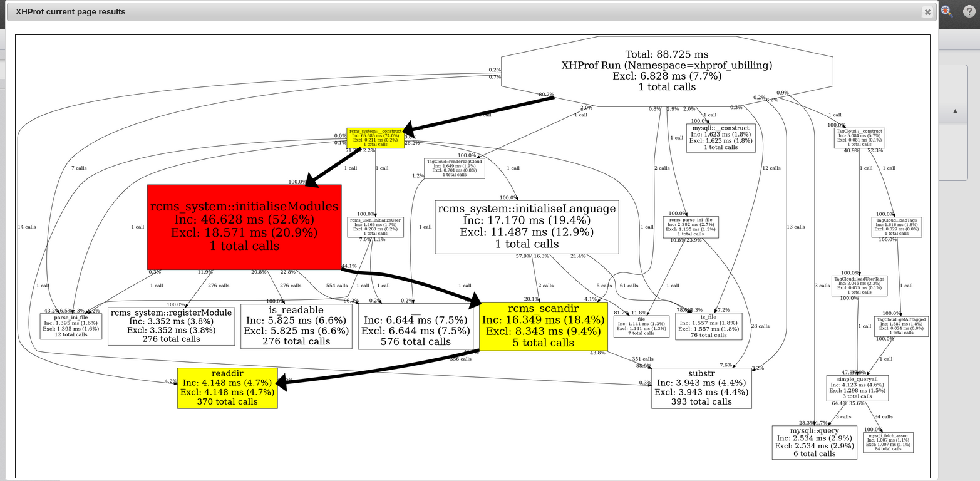Screen dimensions: 980x481
Task: Select the substr function node
Action: (701, 388)
